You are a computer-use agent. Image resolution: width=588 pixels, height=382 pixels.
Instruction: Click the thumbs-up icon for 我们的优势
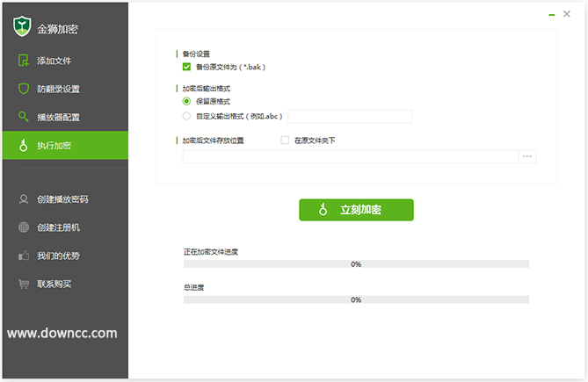(x=24, y=256)
